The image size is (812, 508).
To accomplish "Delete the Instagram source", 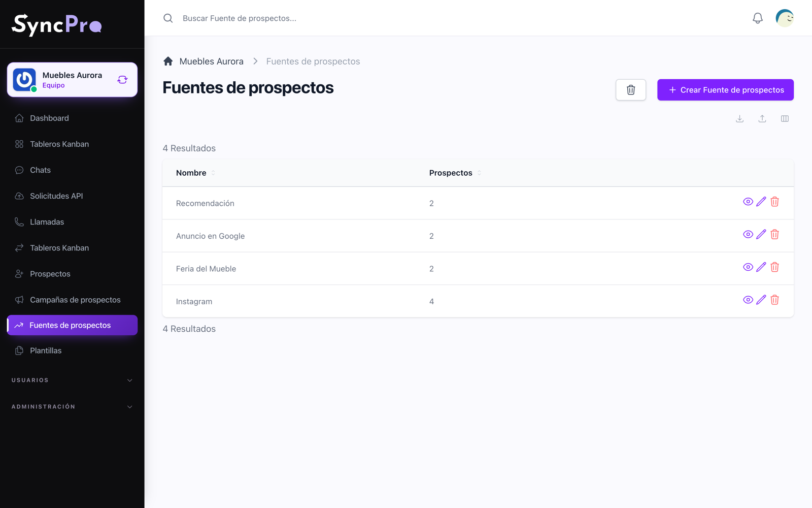I will [x=774, y=300].
